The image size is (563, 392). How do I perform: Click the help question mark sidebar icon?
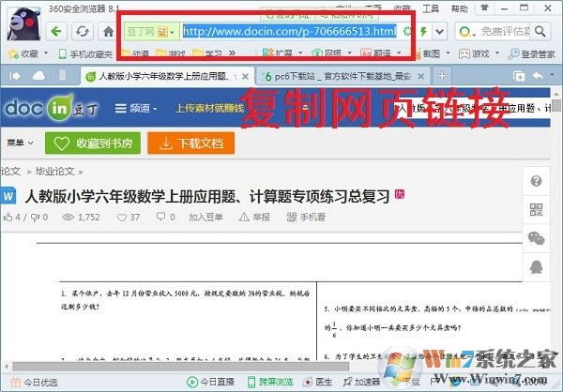click(536, 181)
